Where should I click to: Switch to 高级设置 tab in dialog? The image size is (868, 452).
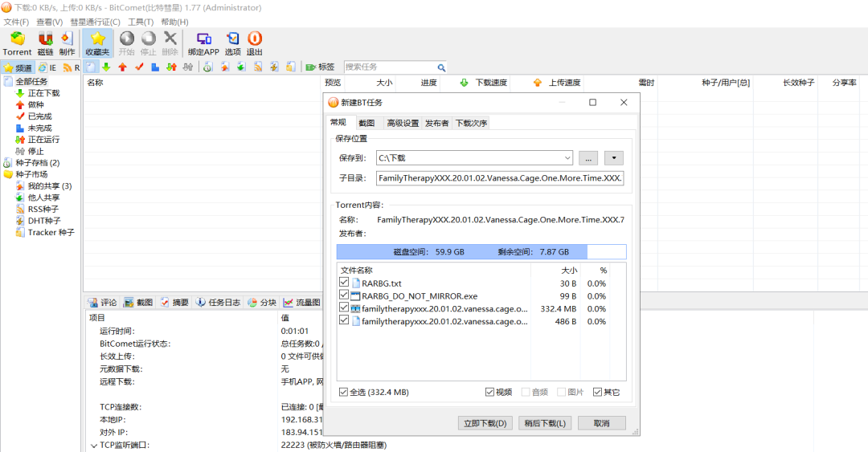[x=403, y=123]
